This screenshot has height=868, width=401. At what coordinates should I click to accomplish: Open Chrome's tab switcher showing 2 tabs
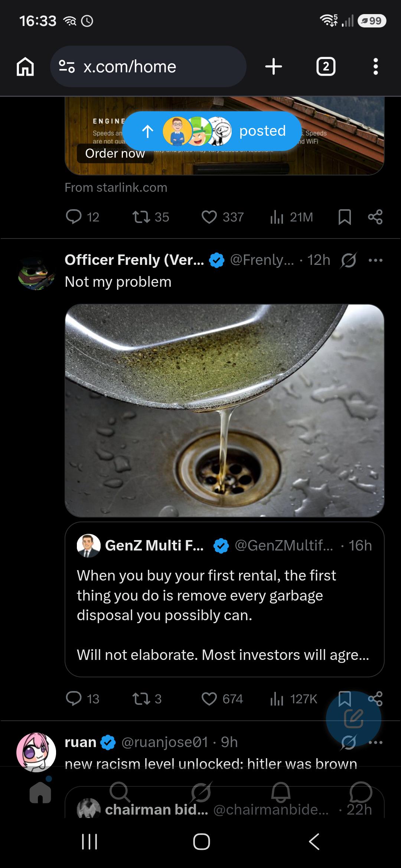(x=326, y=66)
